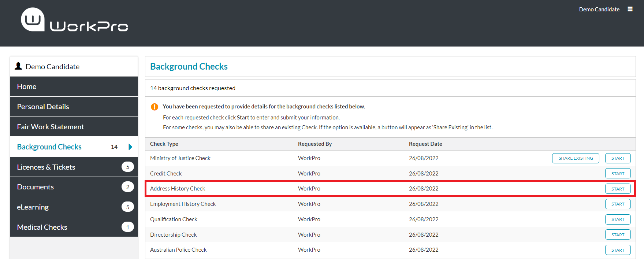Click the Qualification Check row name
Screen dimensions: 644x259
(x=174, y=219)
